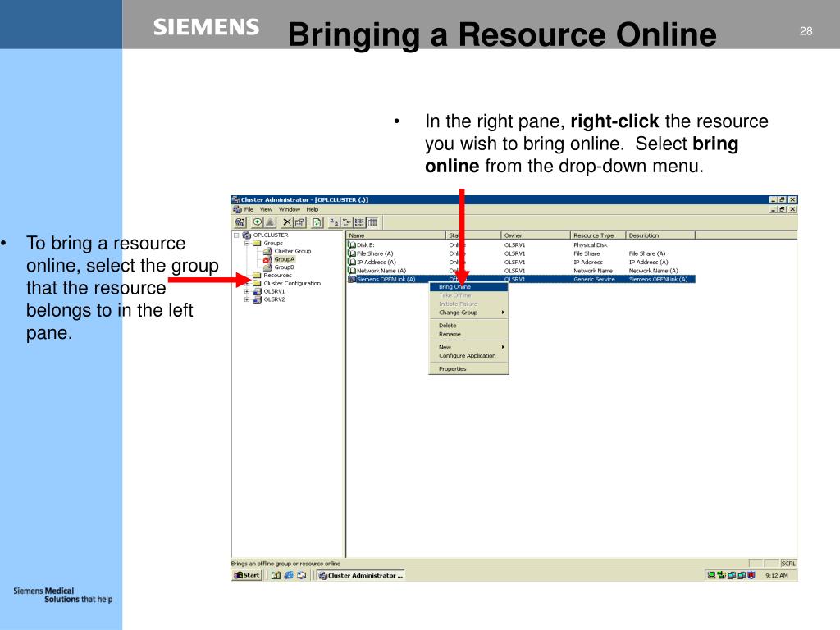Click OLSRV1 owner in Disk E: row
The height and width of the screenshot is (630, 840).
pyautogui.click(x=515, y=245)
